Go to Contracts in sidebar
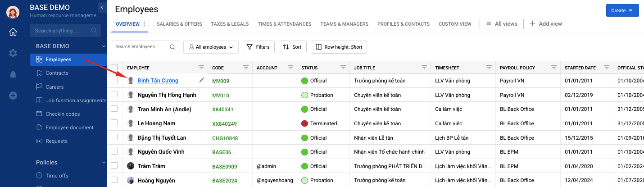 coord(57,73)
